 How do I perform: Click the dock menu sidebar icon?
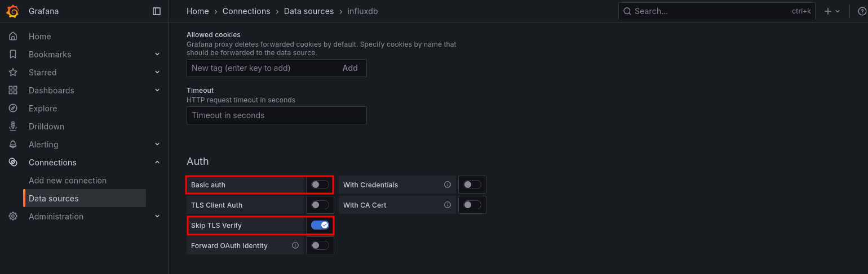point(157,11)
